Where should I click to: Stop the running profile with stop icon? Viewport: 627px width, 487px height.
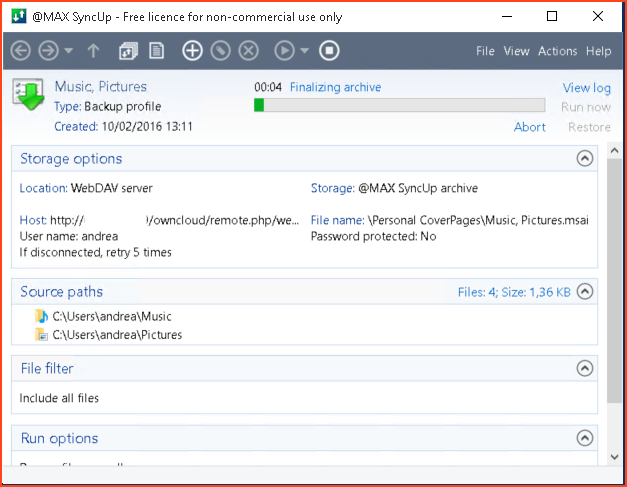coord(329,51)
